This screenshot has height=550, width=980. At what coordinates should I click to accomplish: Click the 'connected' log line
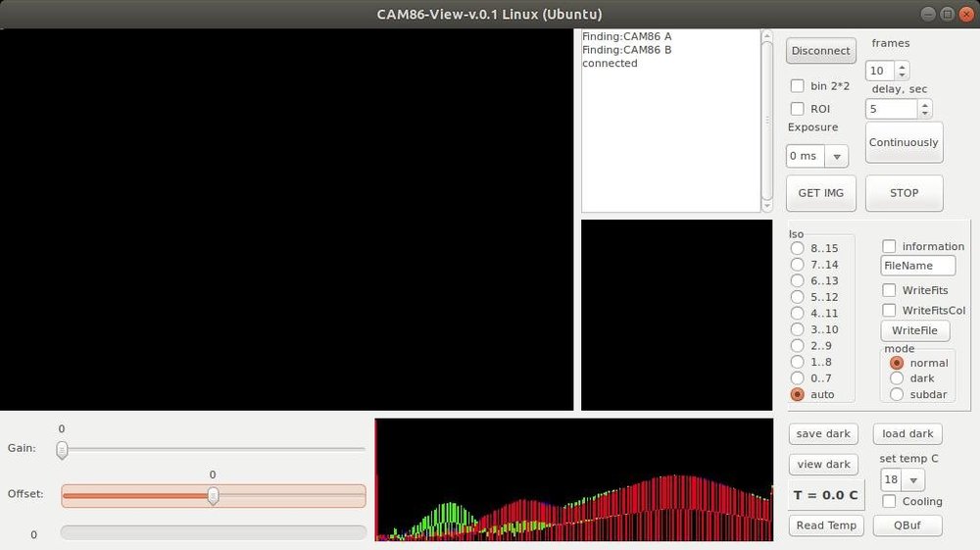click(610, 64)
